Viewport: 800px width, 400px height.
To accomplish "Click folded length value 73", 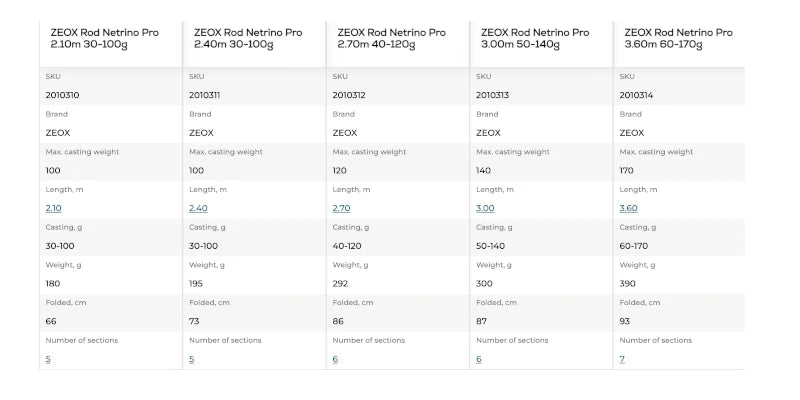I will (x=194, y=321).
